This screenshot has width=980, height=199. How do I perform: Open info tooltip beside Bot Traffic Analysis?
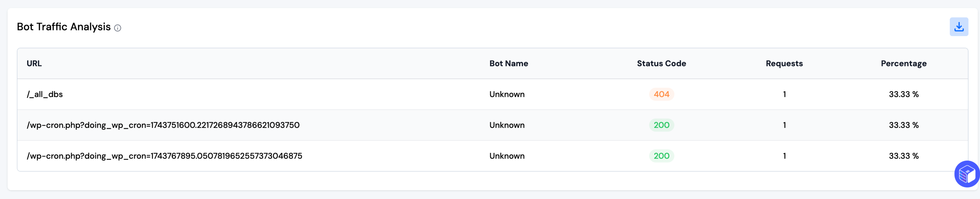tap(118, 28)
